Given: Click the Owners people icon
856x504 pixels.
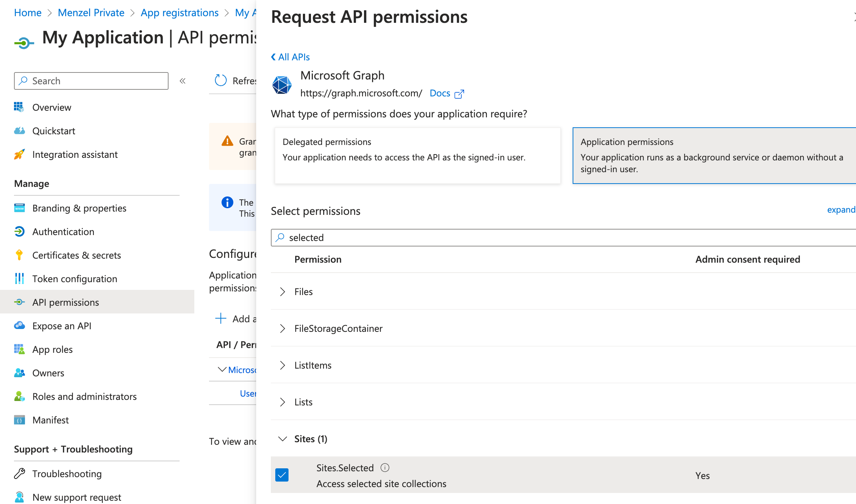Looking at the screenshot, I should (20, 373).
